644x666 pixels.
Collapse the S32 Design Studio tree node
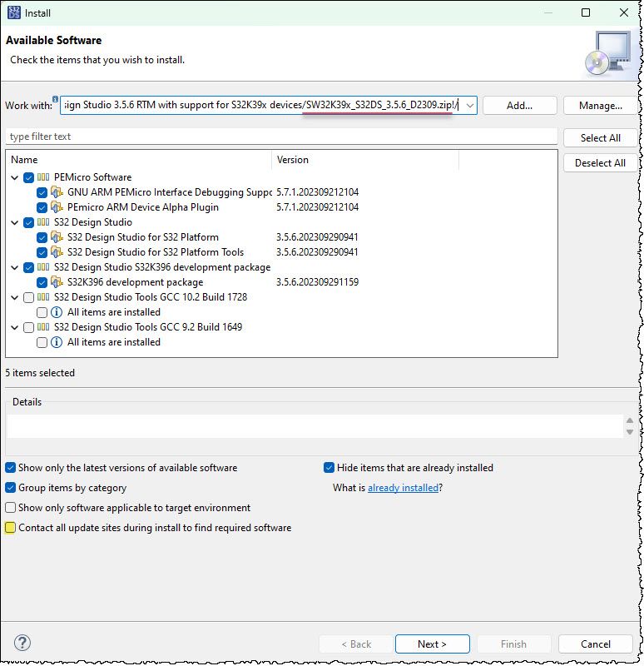click(14, 222)
